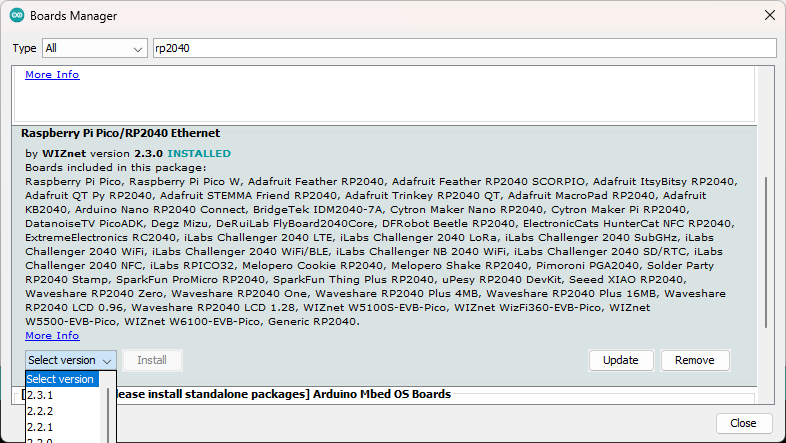Focus the search field containing rp2040
This screenshot has width=786, height=443.
[465, 48]
